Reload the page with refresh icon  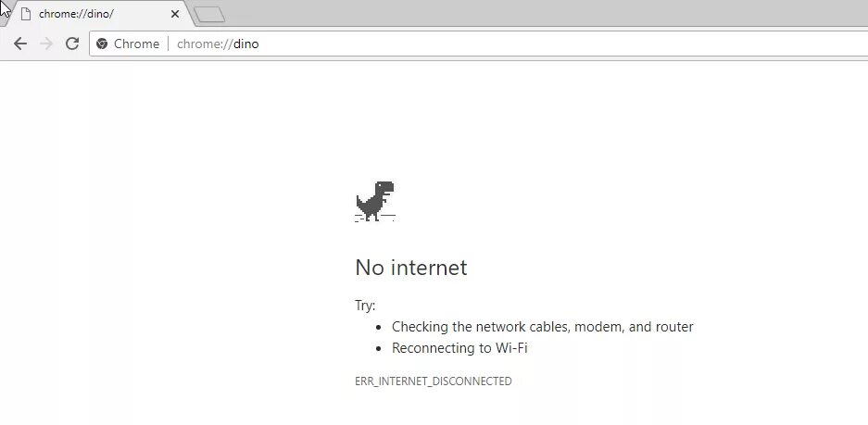(72, 44)
